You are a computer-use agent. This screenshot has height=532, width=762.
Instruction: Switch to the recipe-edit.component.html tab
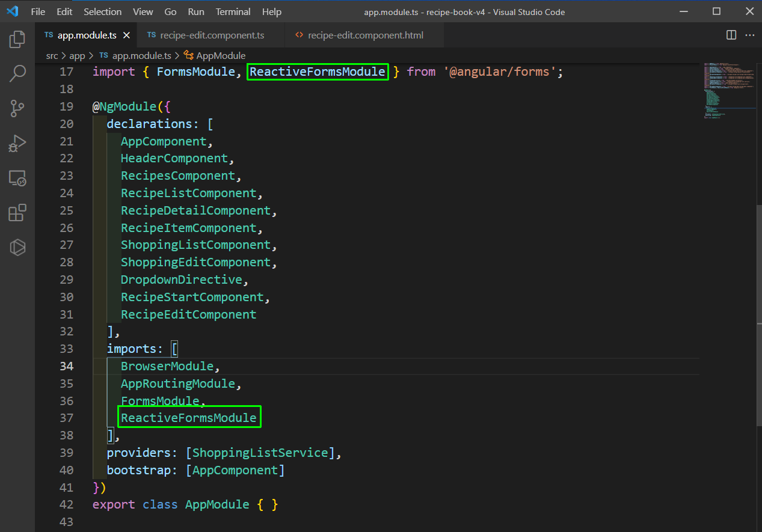coord(365,35)
